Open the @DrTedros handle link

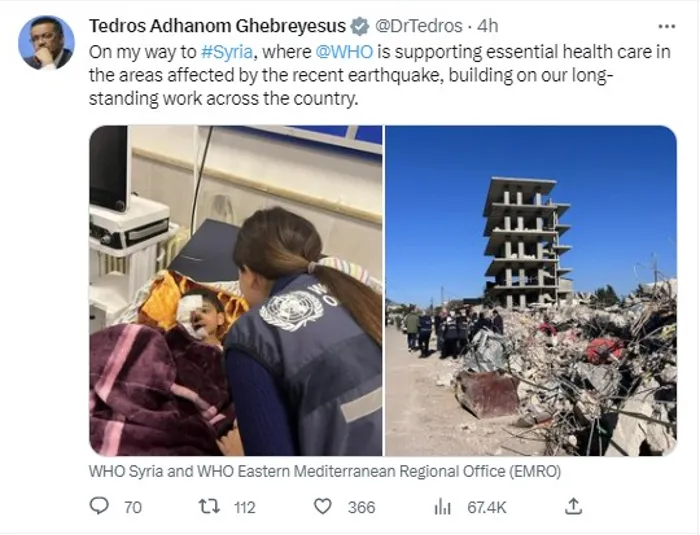click(419, 26)
